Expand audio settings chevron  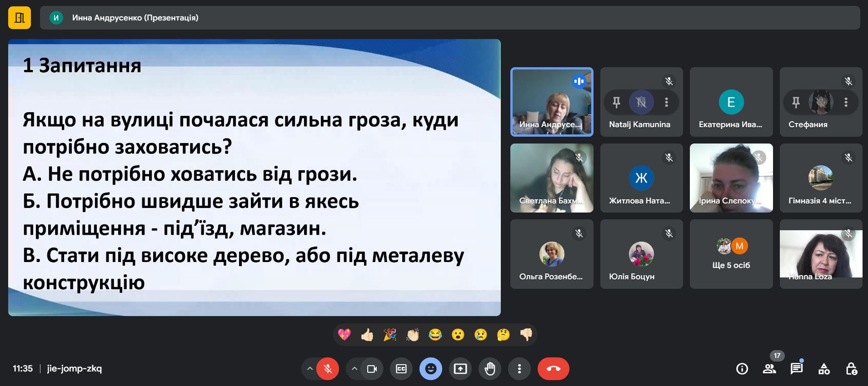click(x=309, y=369)
